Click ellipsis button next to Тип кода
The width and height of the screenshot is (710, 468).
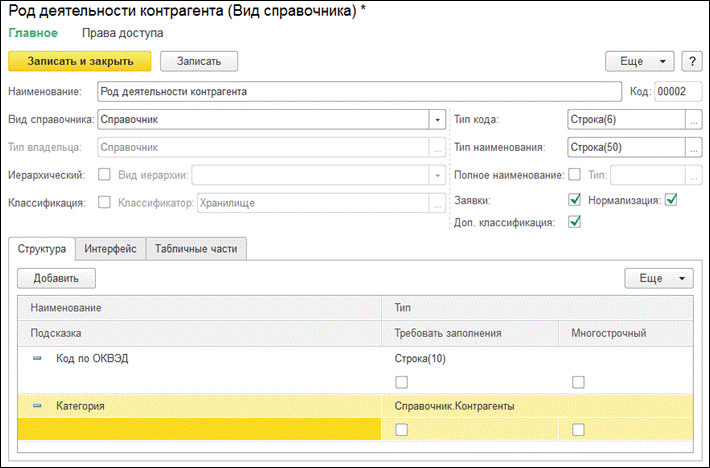[x=693, y=121]
